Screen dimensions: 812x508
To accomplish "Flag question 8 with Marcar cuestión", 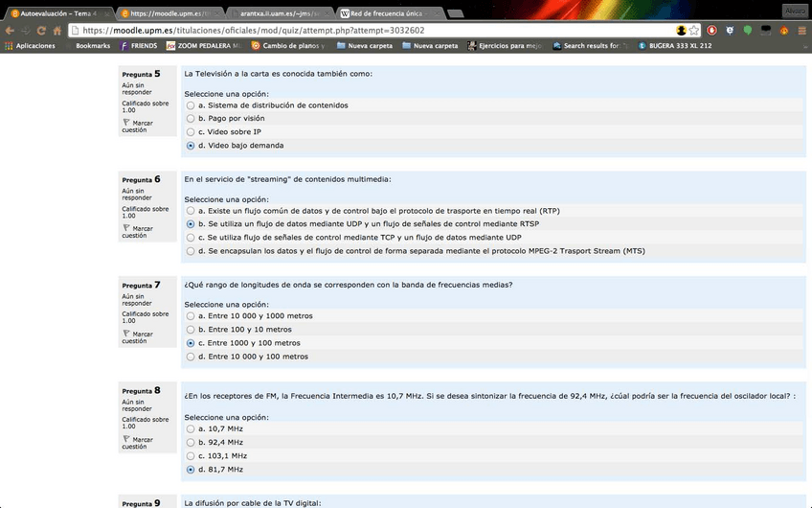I will (x=138, y=443).
